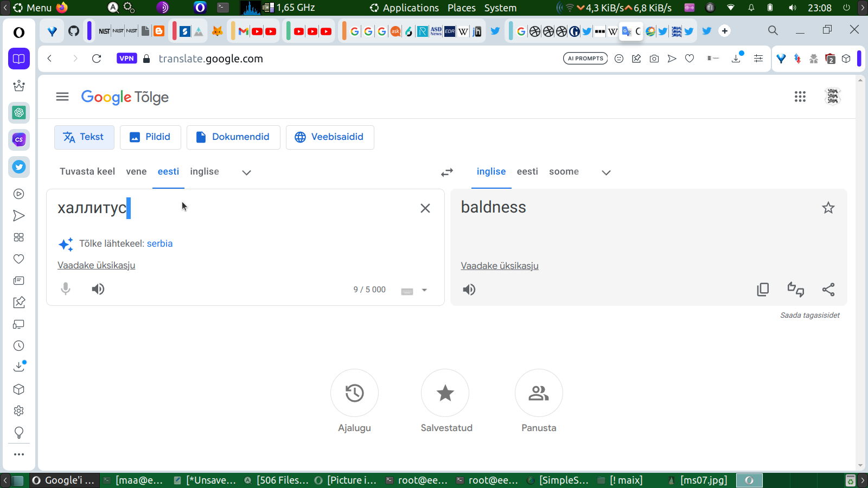The width and height of the screenshot is (868, 488).
Task: Listen to the translation "baldness"
Action: click(x=469, y=290)
